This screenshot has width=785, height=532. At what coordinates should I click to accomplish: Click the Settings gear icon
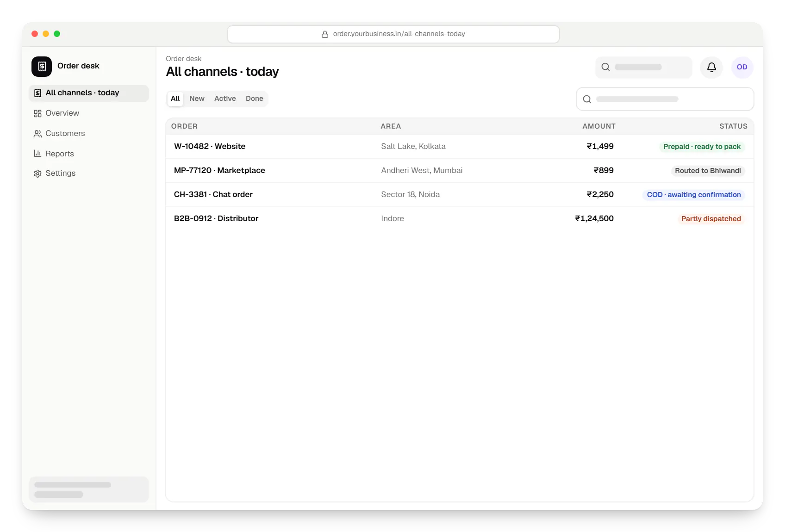tap(37, 173)
